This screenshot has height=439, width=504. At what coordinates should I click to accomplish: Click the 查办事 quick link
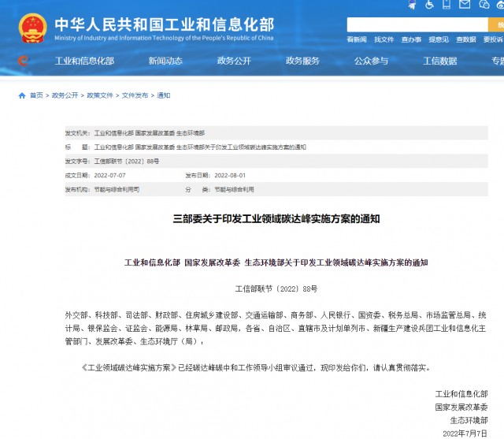coord(411,39)
